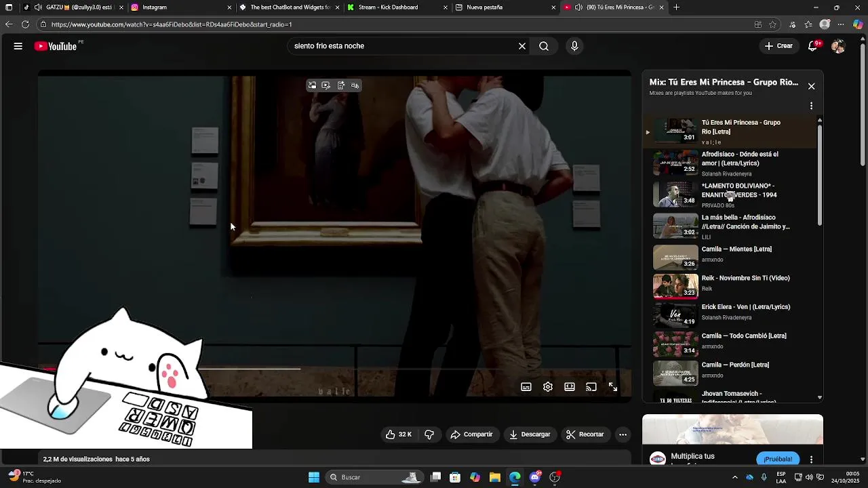Cast the video to a TV

tap(591, 387)
